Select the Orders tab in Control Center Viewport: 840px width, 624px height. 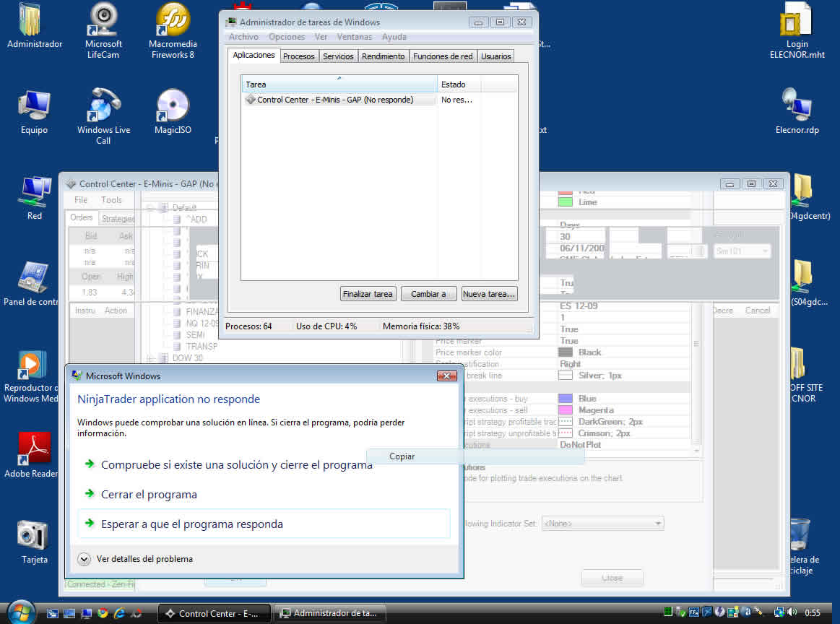82,217
